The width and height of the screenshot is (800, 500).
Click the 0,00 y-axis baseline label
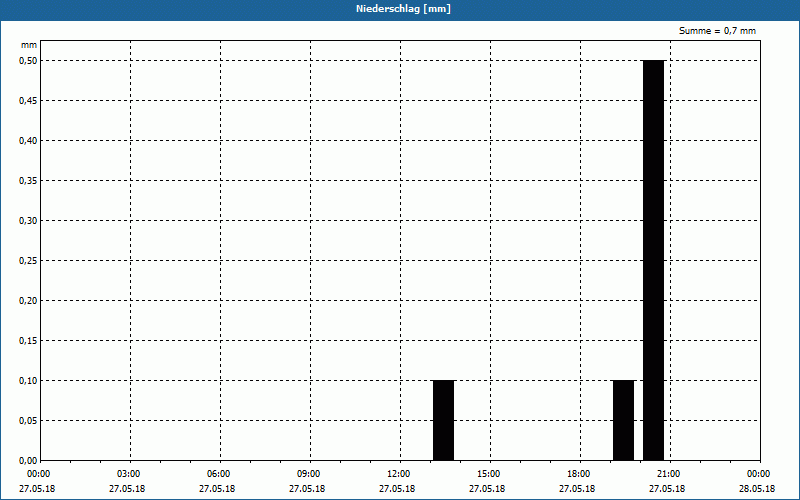[27, 460]
